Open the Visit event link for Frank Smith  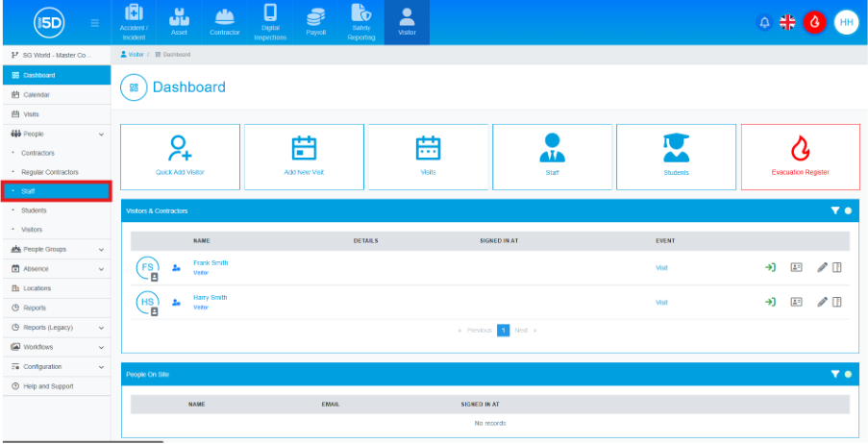point(661,268)
